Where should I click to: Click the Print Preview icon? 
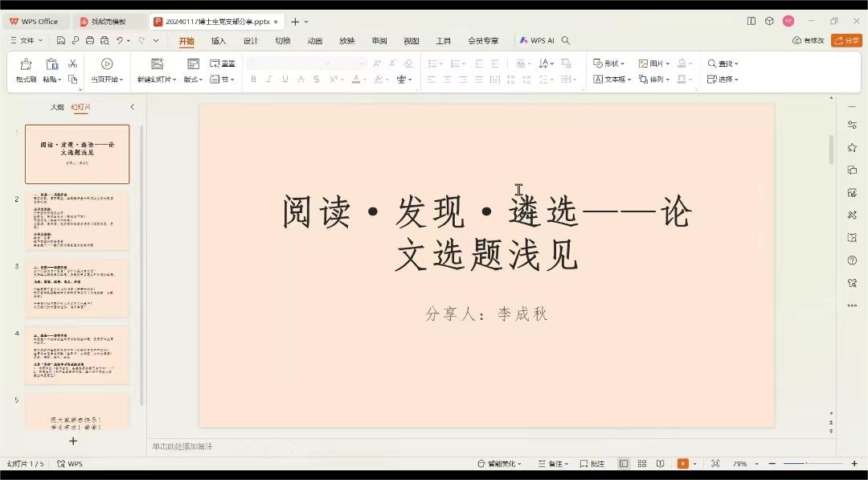click(x=104, y=40)
